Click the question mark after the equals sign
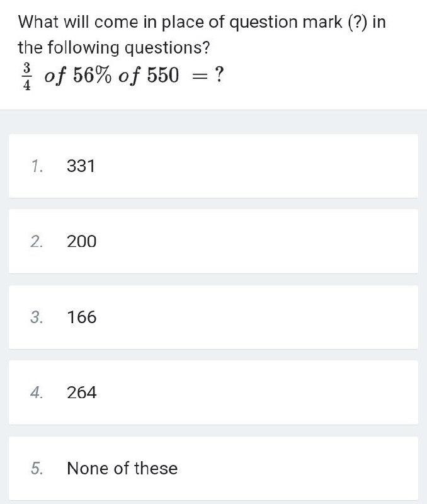Viewport: 427px width, 504px height. 219,74
